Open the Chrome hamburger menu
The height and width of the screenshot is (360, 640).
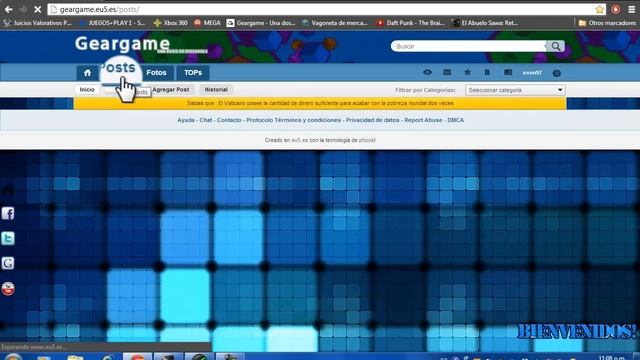tap(631, 9)
